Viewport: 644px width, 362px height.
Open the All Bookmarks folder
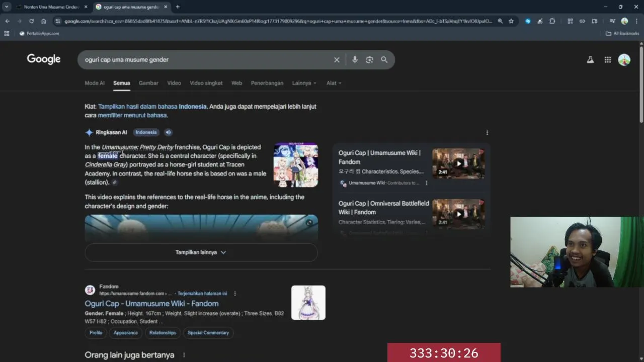[622, 34]
